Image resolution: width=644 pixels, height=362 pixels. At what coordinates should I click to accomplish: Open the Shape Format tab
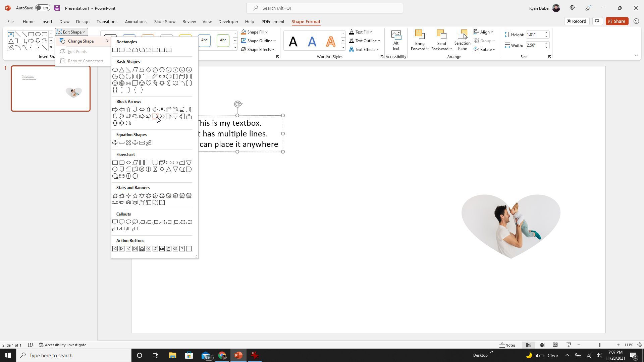click(x=306, y=21)
